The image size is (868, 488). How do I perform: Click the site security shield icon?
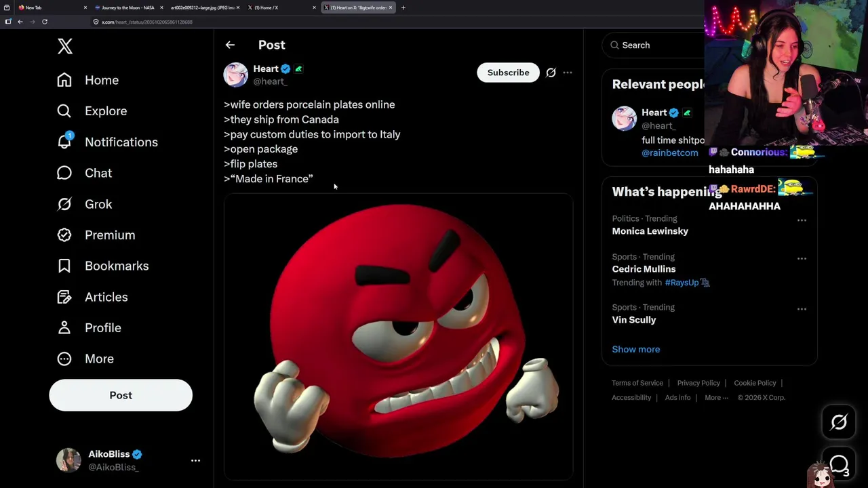point(96,22)
